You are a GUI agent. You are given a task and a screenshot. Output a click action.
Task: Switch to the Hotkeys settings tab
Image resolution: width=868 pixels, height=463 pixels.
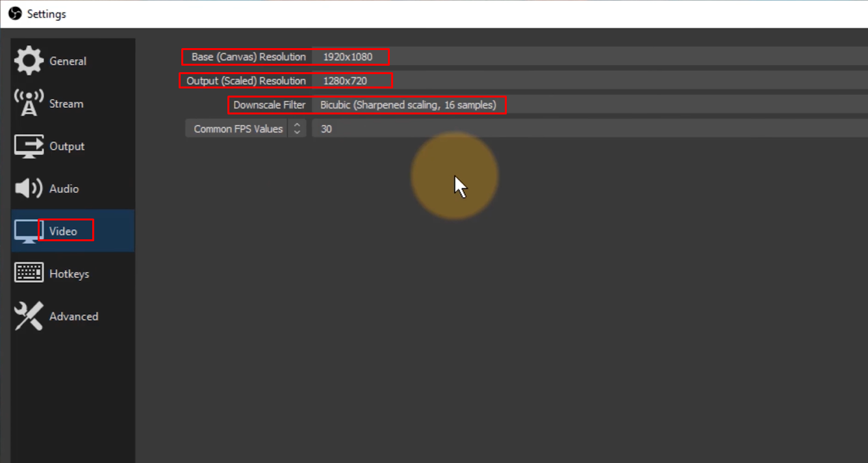[x=70, y=273]
